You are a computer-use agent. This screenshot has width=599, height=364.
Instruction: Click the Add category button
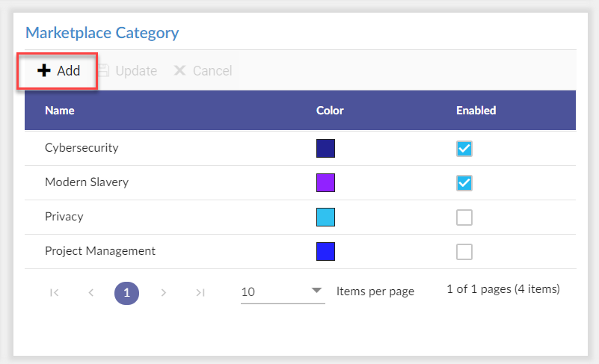58,71
